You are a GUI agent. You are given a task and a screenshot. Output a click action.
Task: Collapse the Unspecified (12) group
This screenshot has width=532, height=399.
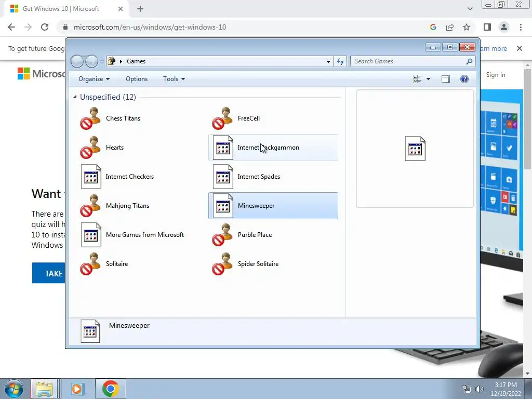click(x=75, y=97)
